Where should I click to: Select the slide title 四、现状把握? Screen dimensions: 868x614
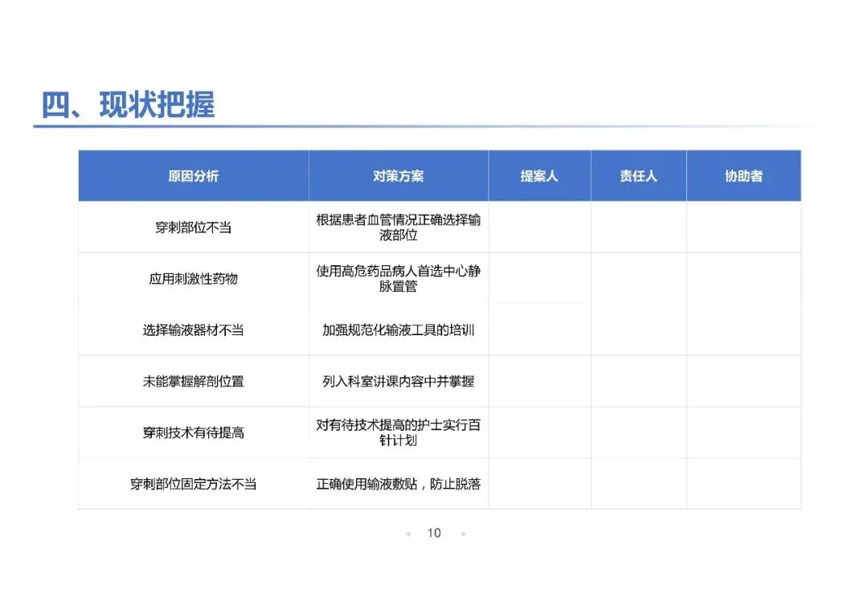[x=128, y=104]
